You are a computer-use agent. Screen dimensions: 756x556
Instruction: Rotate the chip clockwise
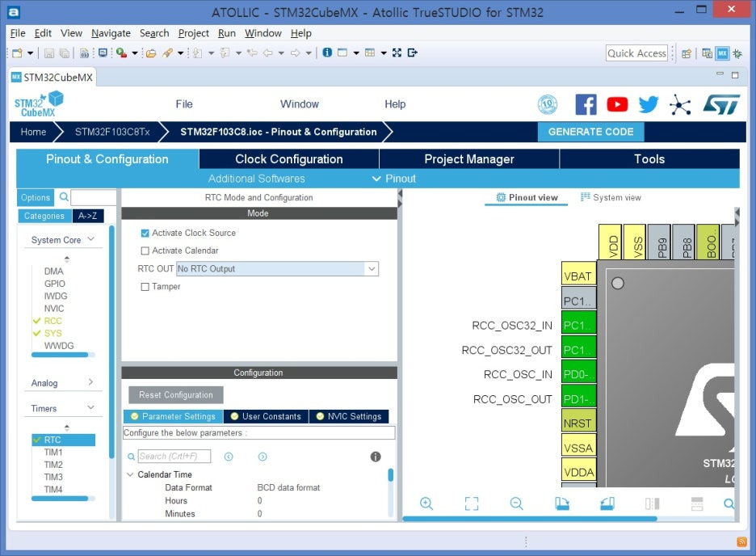(x=561, y=503)
